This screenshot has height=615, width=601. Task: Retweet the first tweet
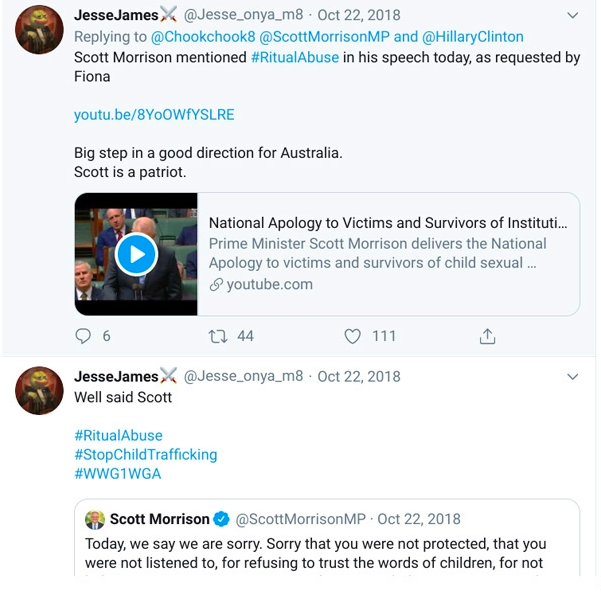218,336
